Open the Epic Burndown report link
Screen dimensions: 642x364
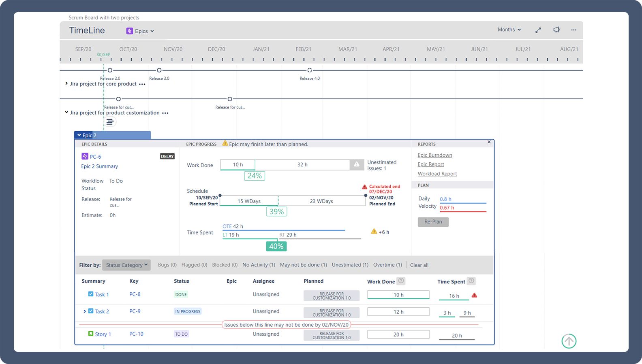tap(435, 155)
